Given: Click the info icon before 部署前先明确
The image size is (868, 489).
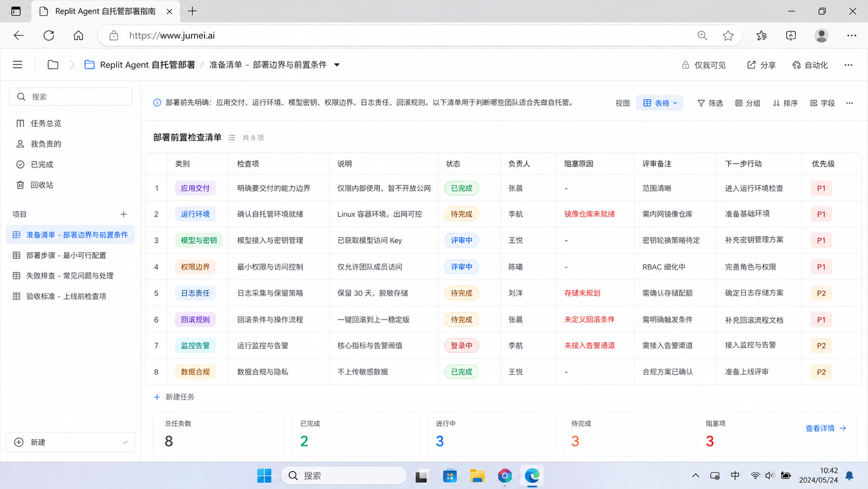Looking at the screenshot, I should coord(157,103).
